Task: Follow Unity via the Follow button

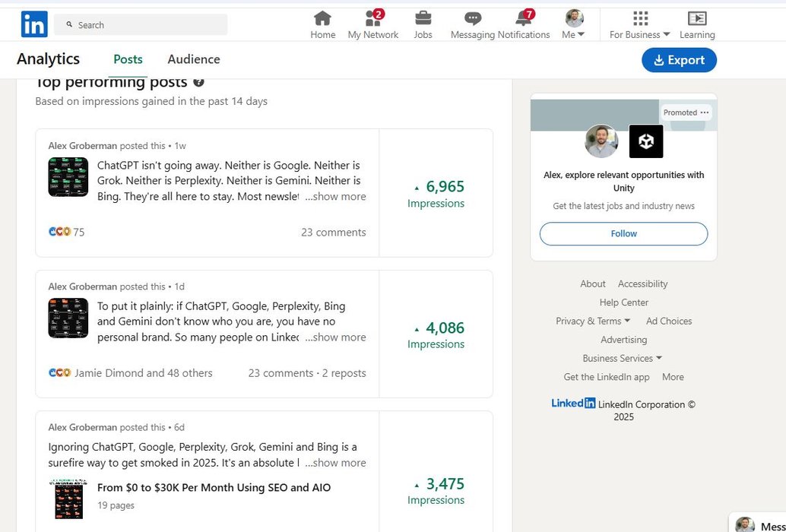Action: pyautogui.click(x=623, y=234)
